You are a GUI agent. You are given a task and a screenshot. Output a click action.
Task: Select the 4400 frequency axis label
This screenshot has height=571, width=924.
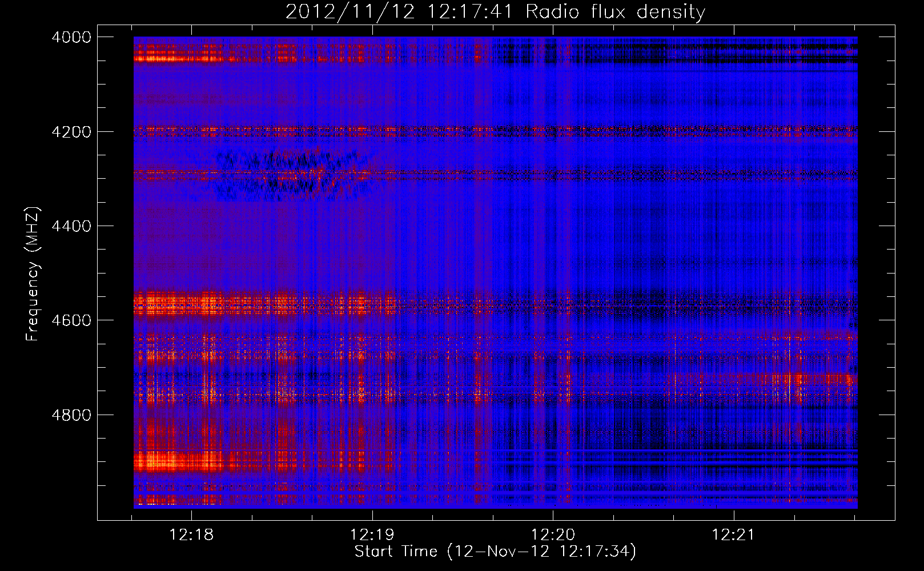click(x=71, y=226)
